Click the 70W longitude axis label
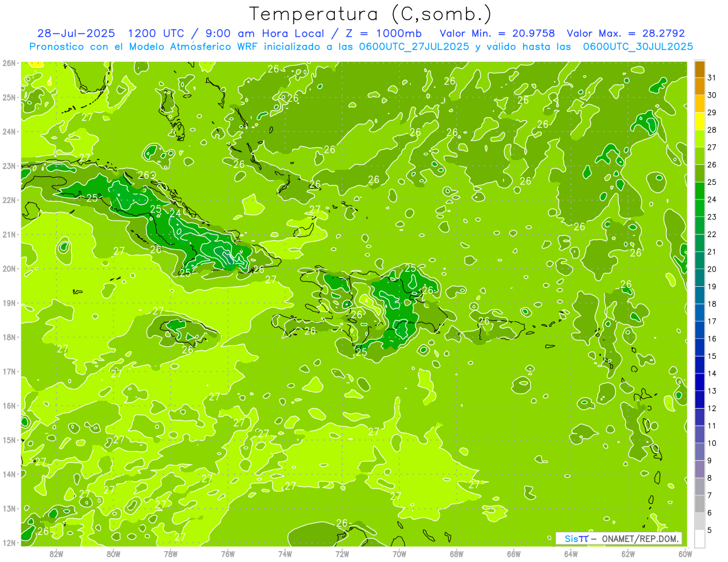Image resolution: width=728 pixels, height=562 pixels. coord(399,554)
